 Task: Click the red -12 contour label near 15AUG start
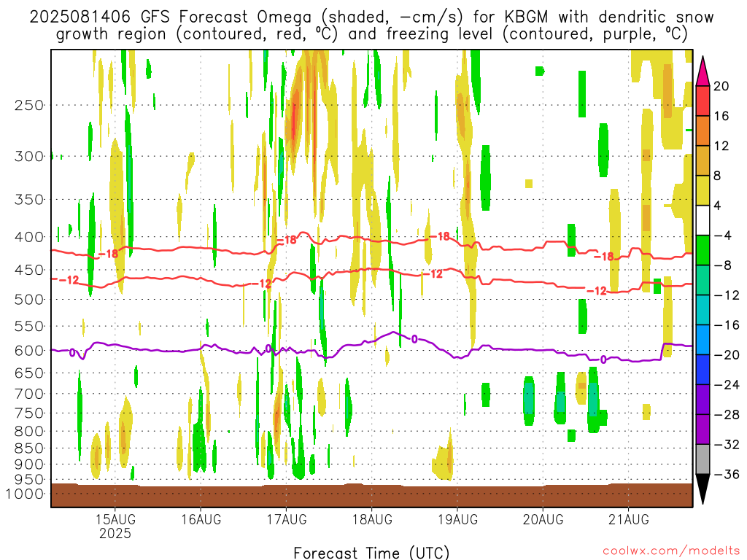point(69,280)
